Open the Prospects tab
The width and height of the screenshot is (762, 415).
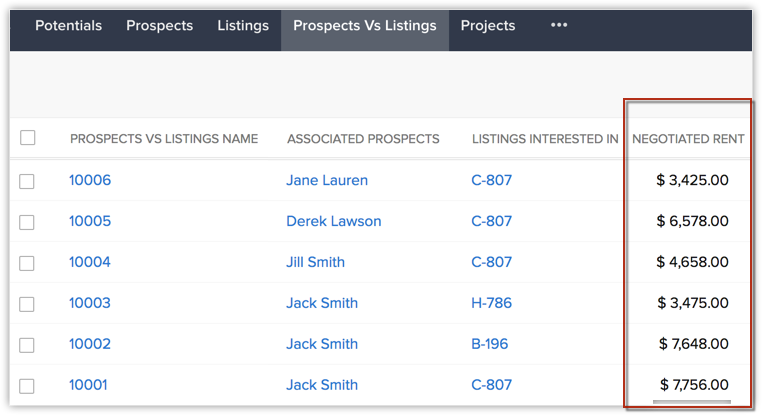[x=159, y=25]
